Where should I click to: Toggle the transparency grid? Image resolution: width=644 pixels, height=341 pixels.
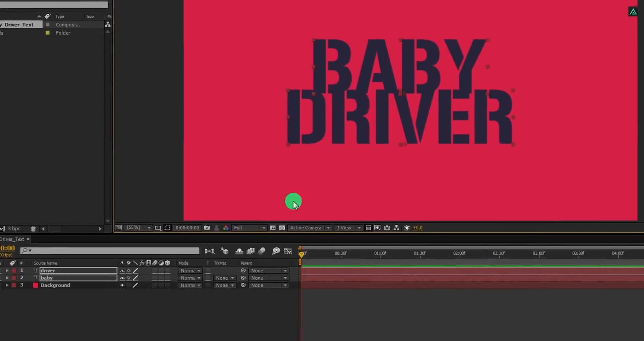282,228
